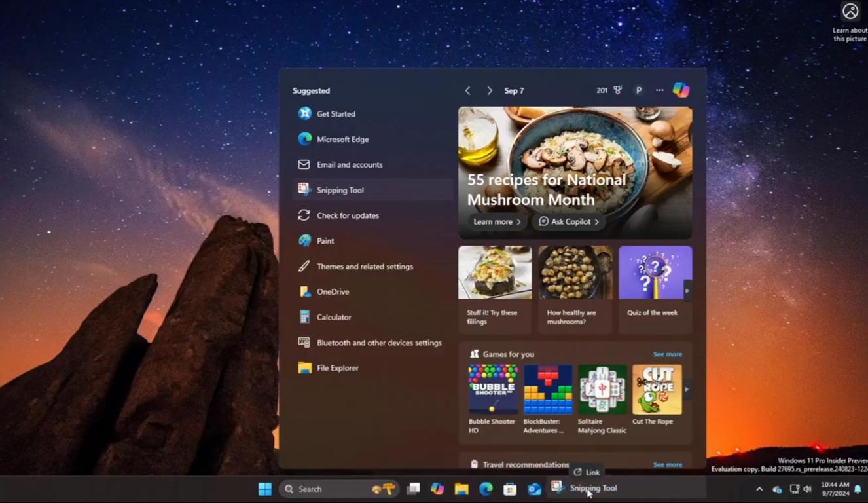Click Ask Copilot about mushroom recipes

pyautogui.click(x=568, y=222)
